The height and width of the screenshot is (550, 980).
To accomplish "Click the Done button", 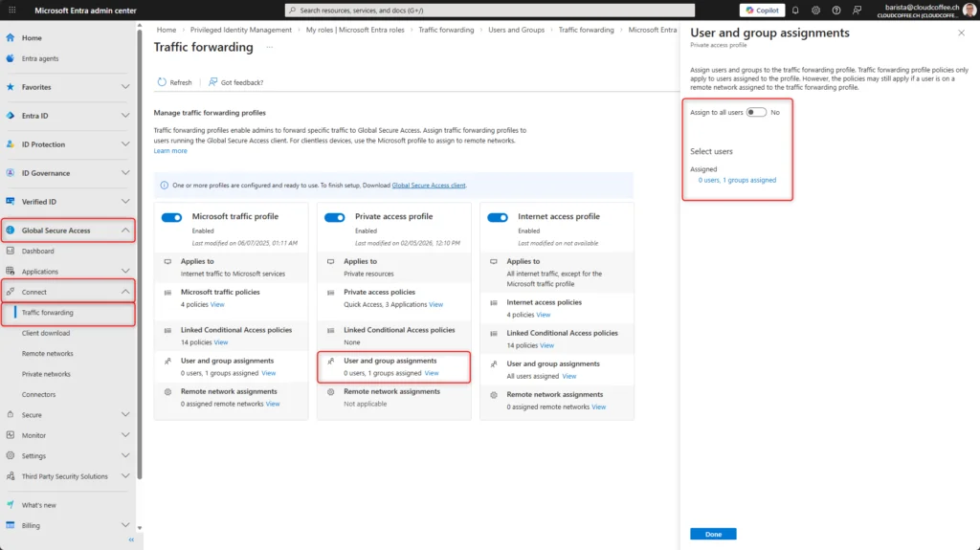I will pyautogui.click(x=713, y=534).
